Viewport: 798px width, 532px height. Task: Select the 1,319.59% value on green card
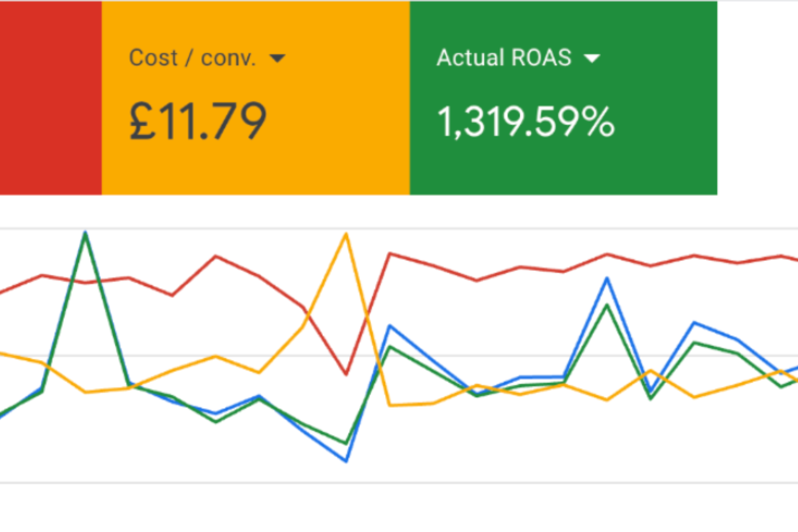(525, 122)
